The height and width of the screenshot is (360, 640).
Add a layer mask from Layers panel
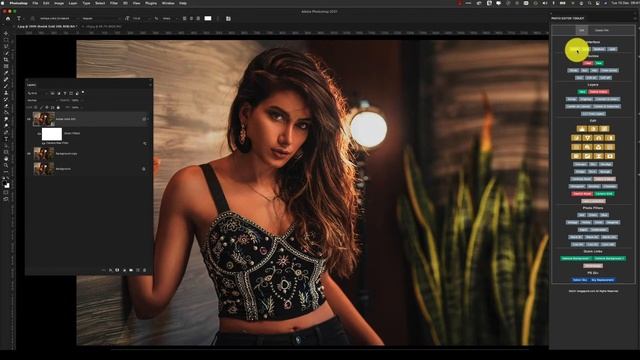[117, 270]
